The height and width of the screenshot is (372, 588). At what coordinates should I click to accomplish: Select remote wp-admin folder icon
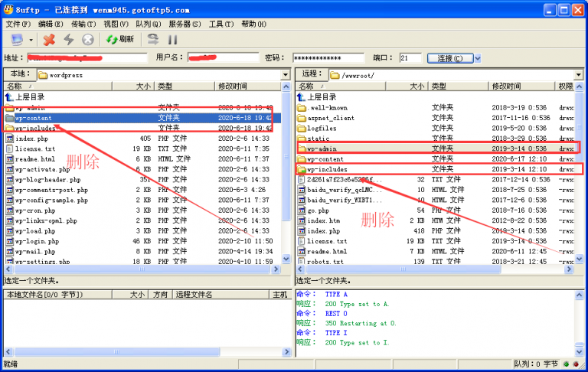click(302, 148)
